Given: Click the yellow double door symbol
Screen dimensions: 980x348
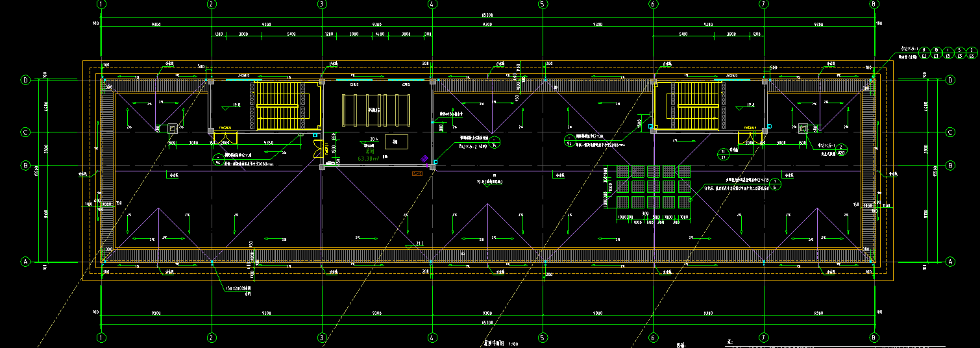Looking at the screenshot, I should (317, 149).
